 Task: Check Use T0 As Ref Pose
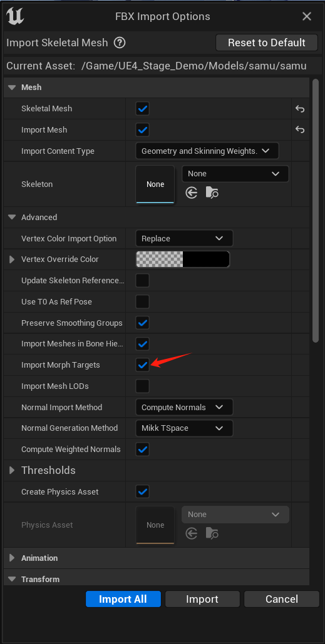pos(142,301)
